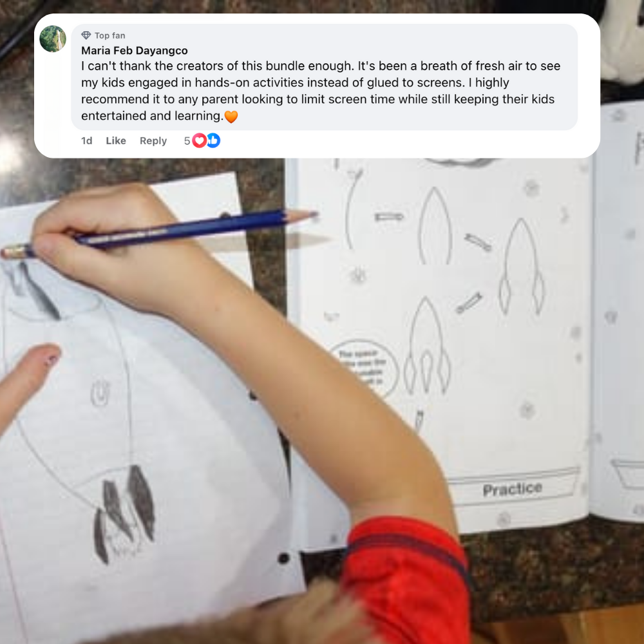
Task: Click Reply under the comment
Action: (x=153, y=141)
